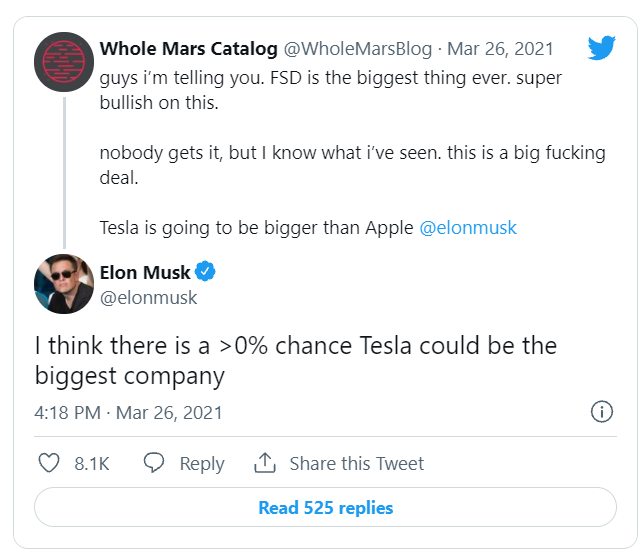Screen dimensions: 643x558
Task: Click Elon's tweet text about biggest company
Action: pyautogui.click(x=295, y=361)
